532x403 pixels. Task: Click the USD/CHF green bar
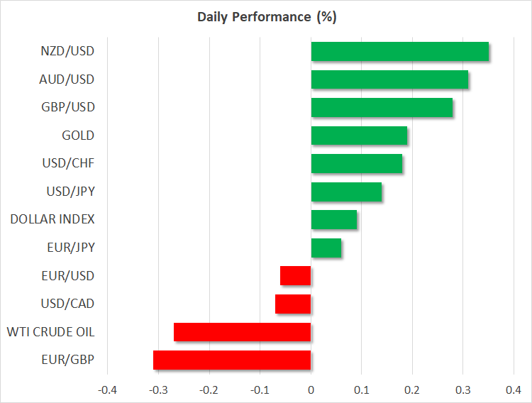(x=357, y=164)
